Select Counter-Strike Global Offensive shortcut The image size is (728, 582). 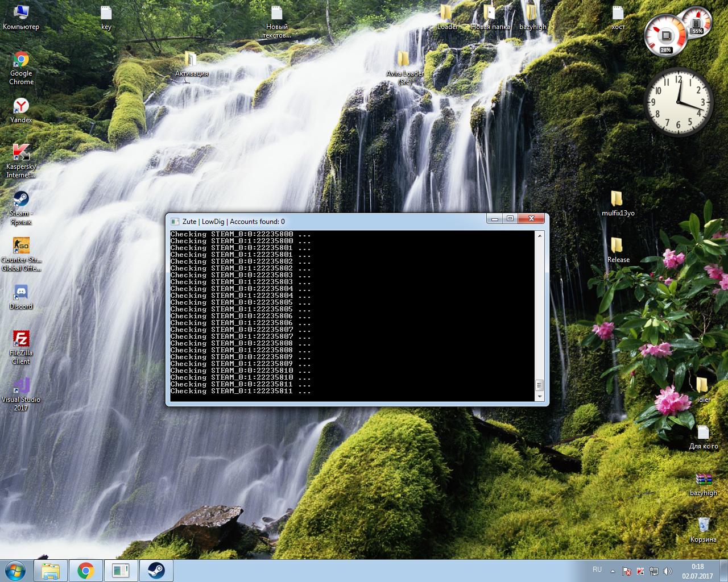coord(21,246)
